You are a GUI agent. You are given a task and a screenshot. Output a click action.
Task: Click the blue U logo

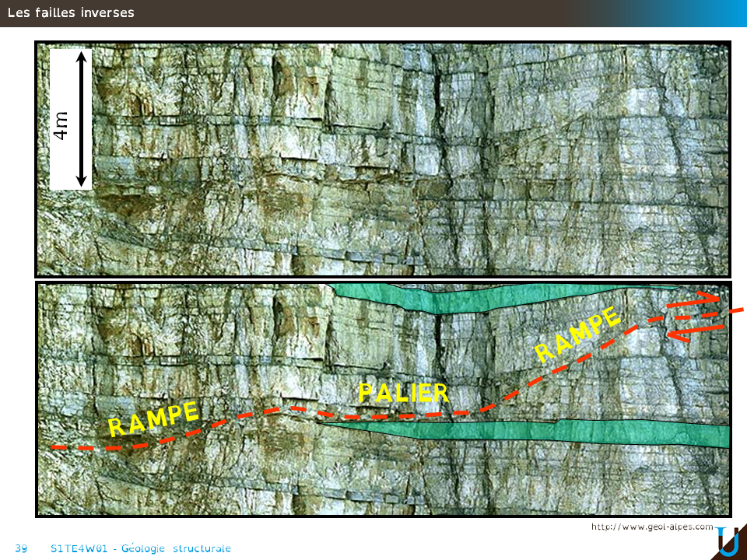[x=728, y=542]
